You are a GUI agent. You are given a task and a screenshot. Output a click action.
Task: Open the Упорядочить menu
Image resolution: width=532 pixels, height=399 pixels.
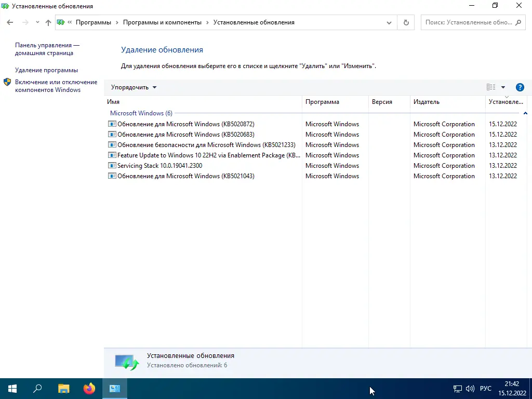coord(134,87)
